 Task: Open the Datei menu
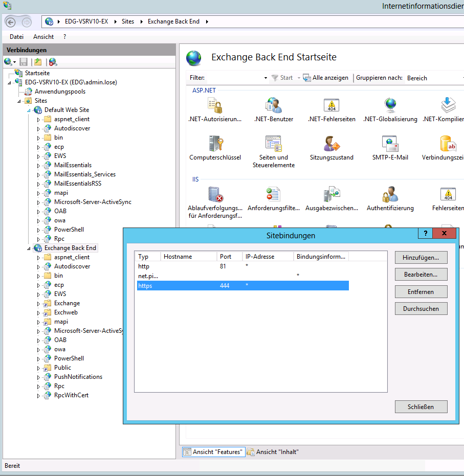coord(16,37)
